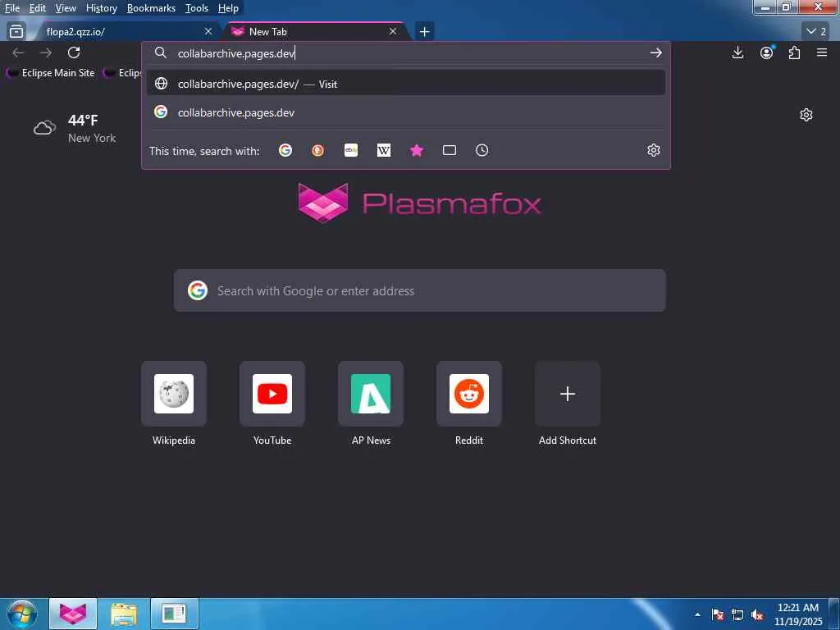Close the flopa2.qzz.io tab

coord(208,32)
